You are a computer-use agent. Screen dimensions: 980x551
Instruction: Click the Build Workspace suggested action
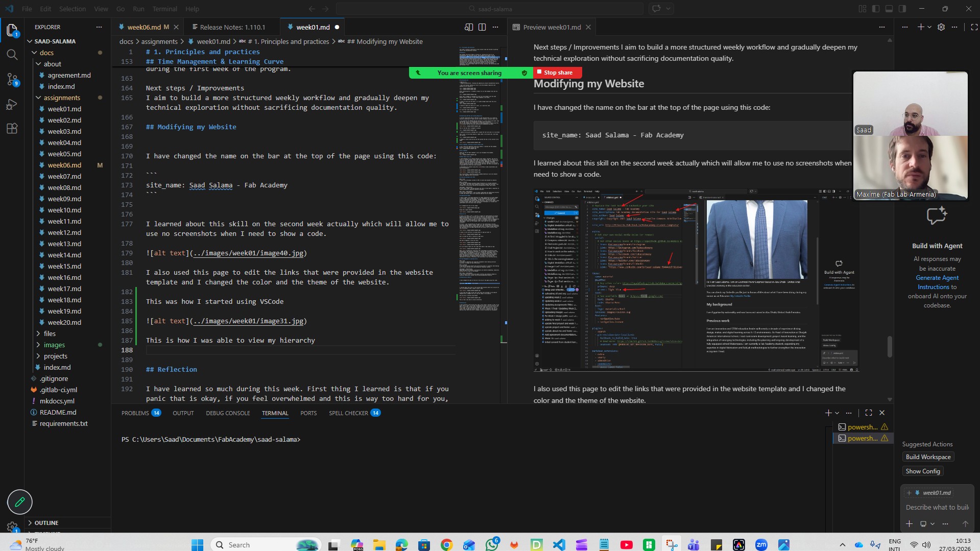[x=928, y=457]
